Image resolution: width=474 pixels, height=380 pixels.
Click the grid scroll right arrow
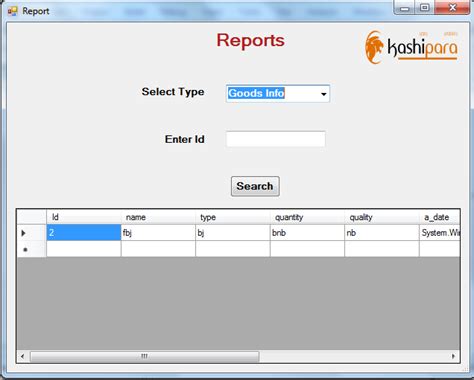tap(453, 356)
